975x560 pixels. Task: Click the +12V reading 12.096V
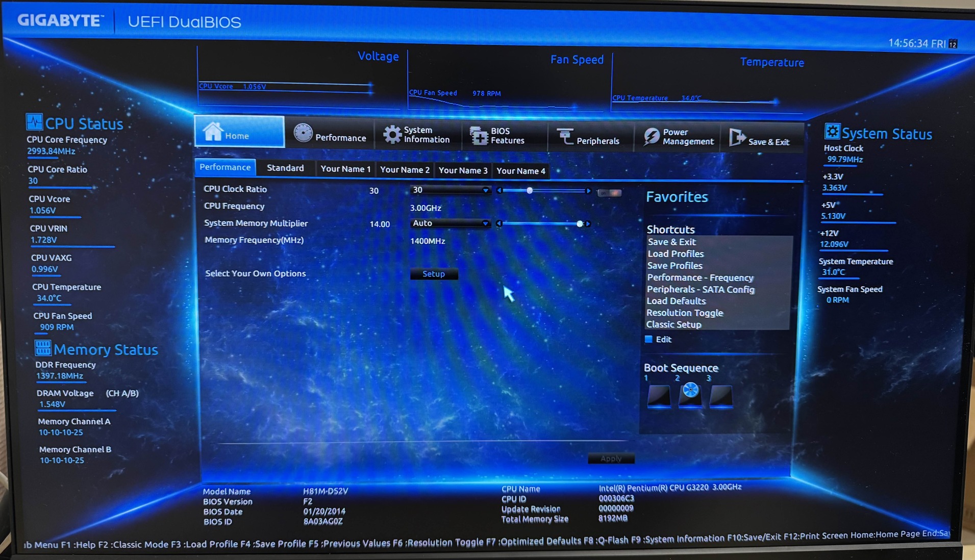pyautogui.click(x=834, y=244)
